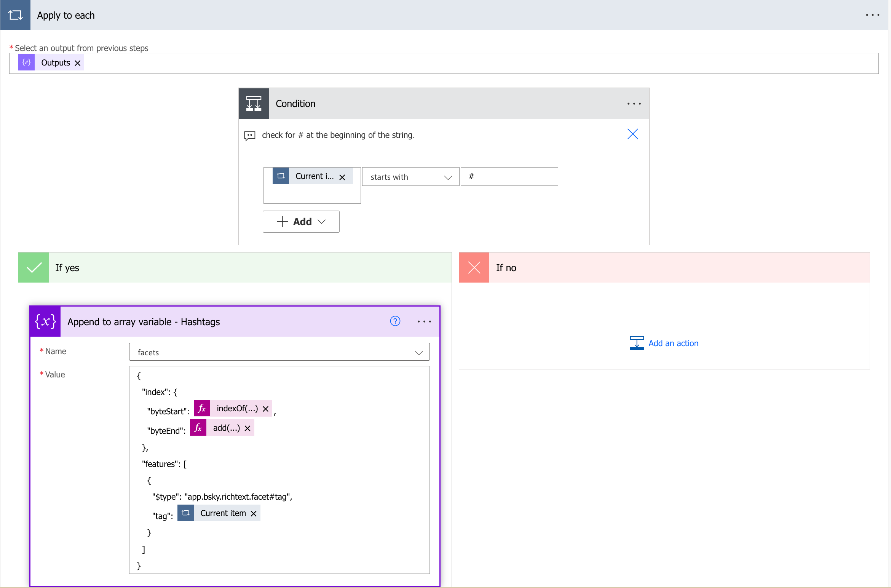Expand the Add condition row button
The image size is (891, 588).
click(301, 222)
